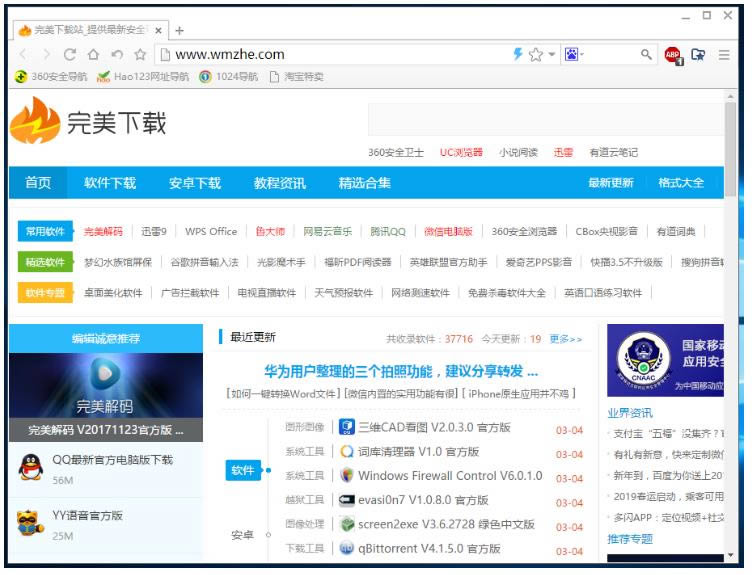Open the browser hamburger menu
Viewport: 755px width, 575px height.
(724, 55)
